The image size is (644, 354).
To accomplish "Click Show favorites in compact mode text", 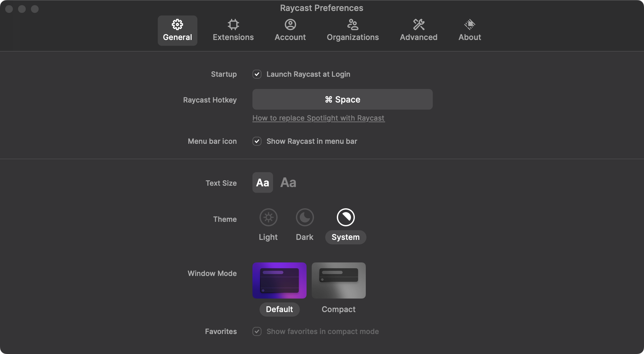I will pos(323,331).
